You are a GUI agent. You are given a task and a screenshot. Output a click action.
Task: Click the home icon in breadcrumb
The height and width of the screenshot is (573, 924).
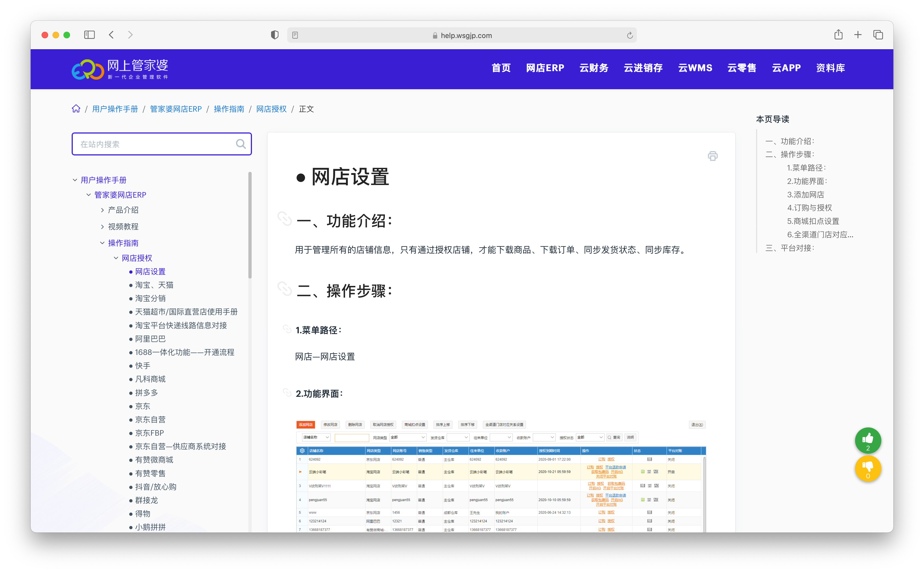[x=76, y=109]
